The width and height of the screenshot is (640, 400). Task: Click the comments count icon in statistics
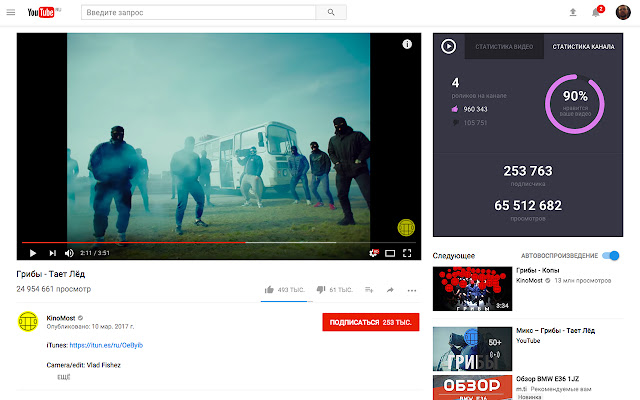[456, 122]
